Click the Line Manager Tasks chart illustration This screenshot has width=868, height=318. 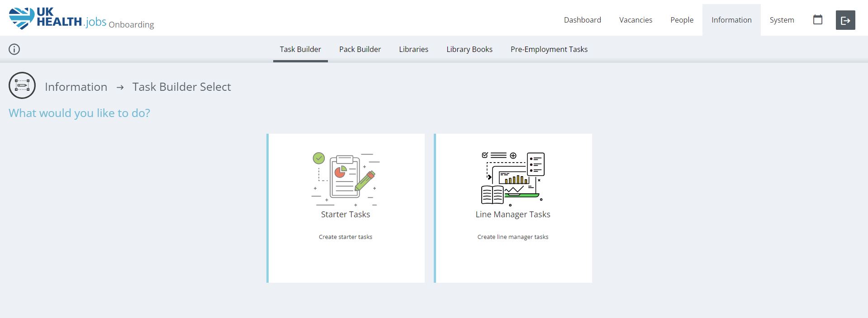[512, 178]
